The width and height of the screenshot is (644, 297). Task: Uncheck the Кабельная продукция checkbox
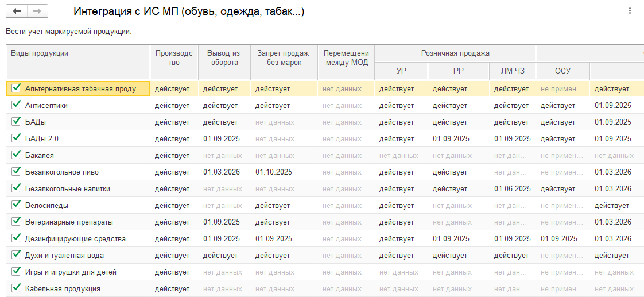16,288
